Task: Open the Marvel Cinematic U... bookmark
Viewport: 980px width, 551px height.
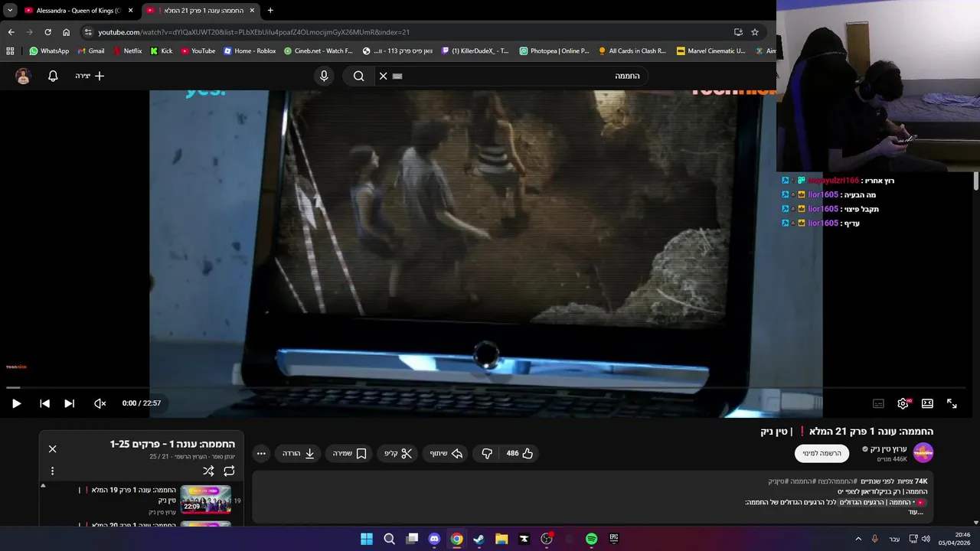Action: tap(710, 51)
